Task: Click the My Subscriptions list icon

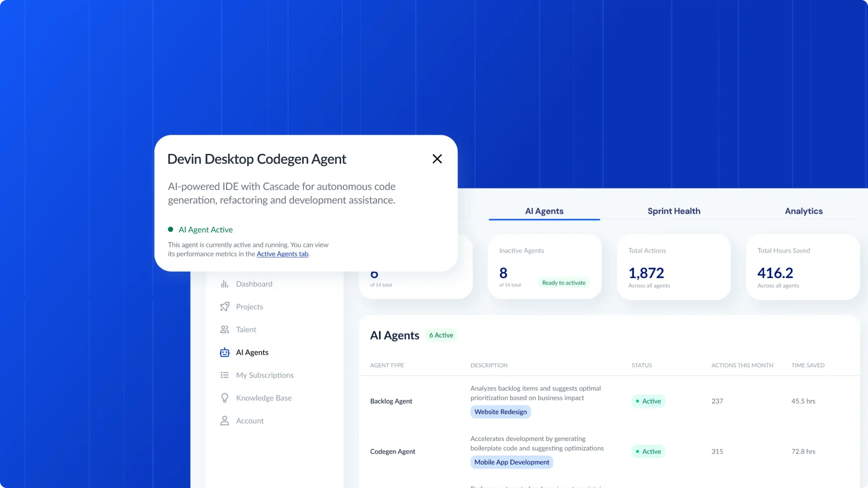Action: click(225, 375)
